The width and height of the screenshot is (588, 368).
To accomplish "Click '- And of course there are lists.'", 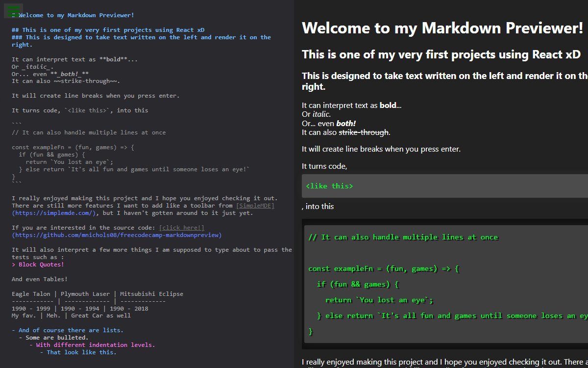I will (x=68, y=330).
